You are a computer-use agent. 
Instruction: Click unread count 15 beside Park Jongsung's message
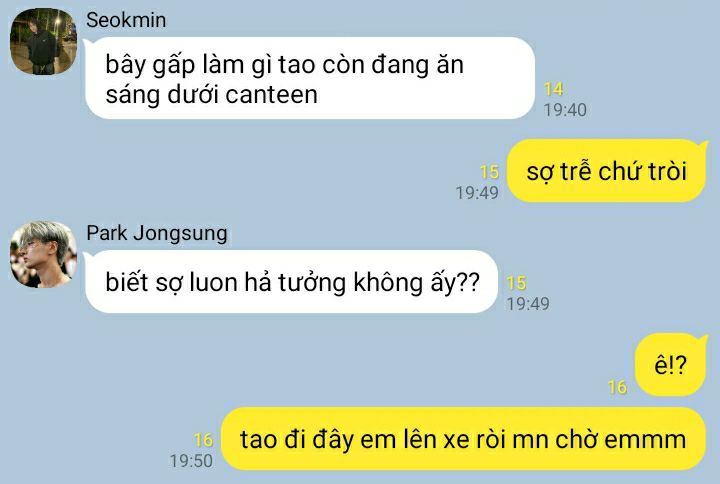(516, 283)
